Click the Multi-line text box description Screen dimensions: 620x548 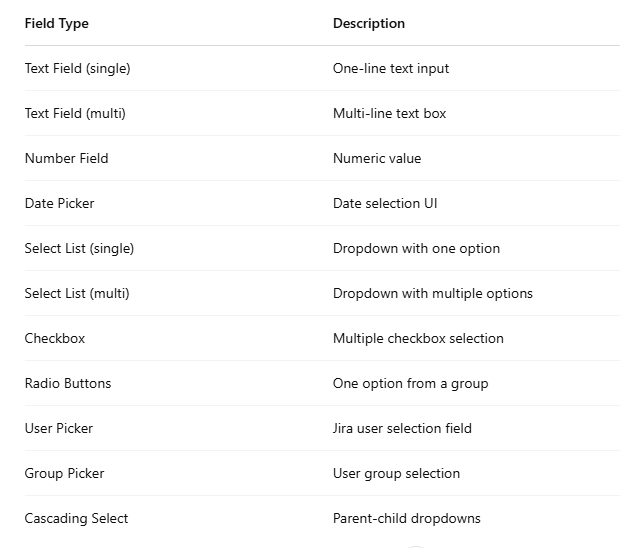pyautogui.click(x=389, y=113)
